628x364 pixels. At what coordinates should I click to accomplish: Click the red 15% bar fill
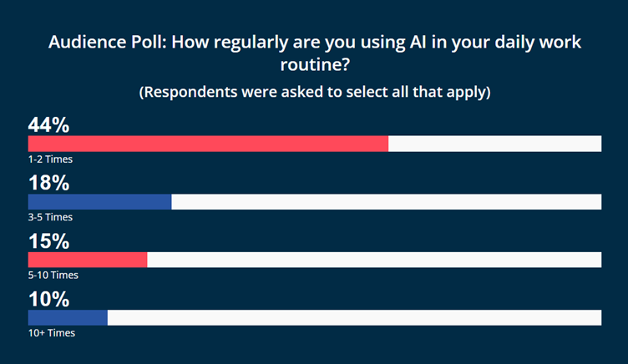pyautogui.click(x=88, y=260)
